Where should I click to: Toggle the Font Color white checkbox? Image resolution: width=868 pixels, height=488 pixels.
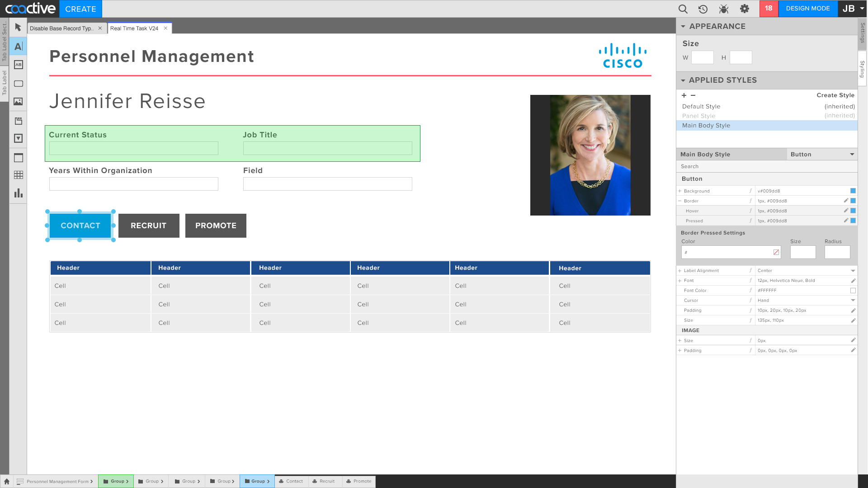[x=853, y=291]
